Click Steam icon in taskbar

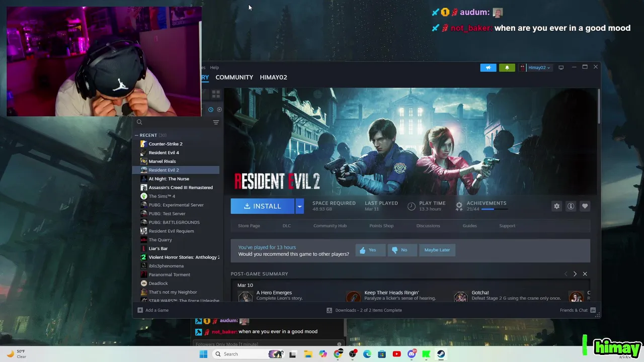pyautogui.click(x=441, y=354)
